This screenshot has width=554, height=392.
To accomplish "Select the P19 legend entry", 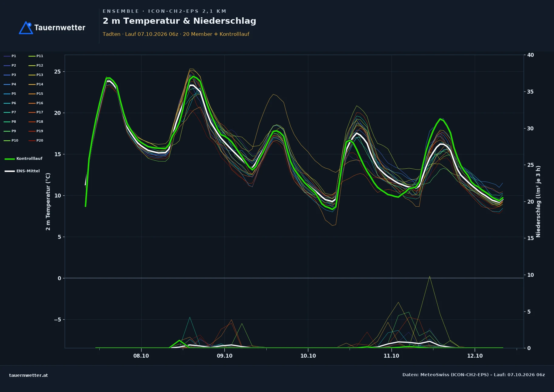I will click(x=36, y=131).
